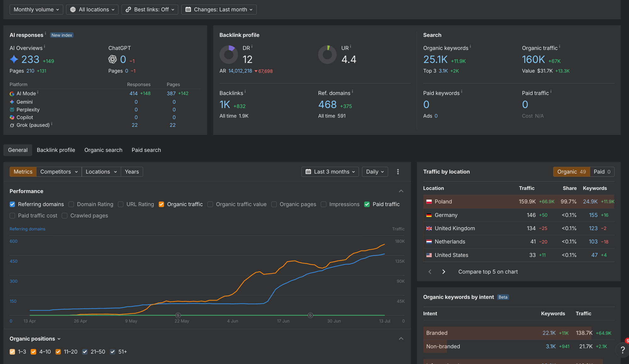Switch to the Paid search tab

[146, 150]
